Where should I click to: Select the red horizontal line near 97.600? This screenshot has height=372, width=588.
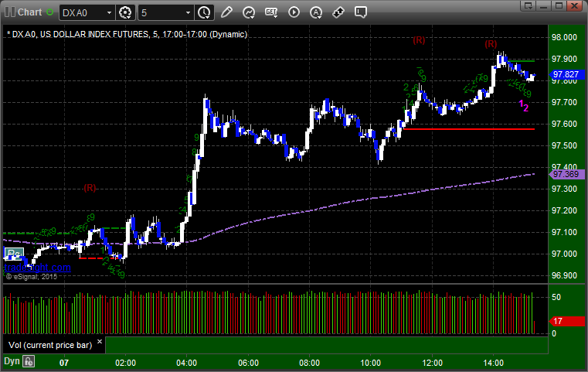click(469, 129)
